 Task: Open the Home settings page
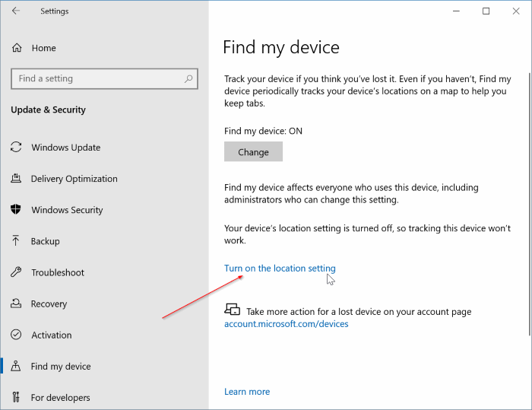44,48
